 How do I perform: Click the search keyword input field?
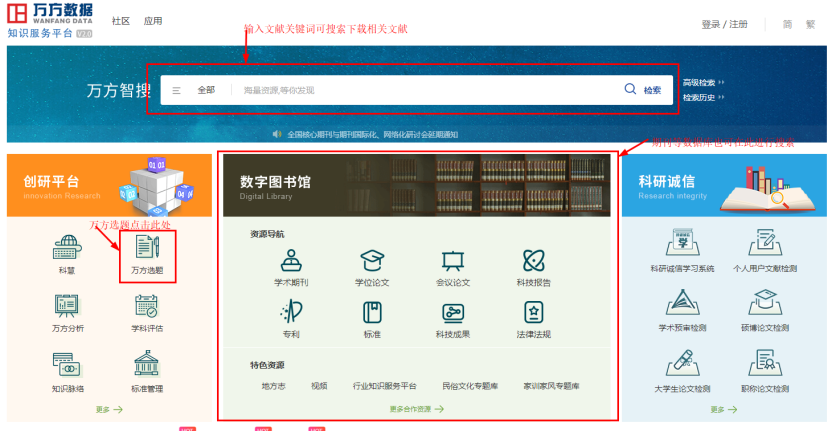pyautogui.click(x=420, y=90)
